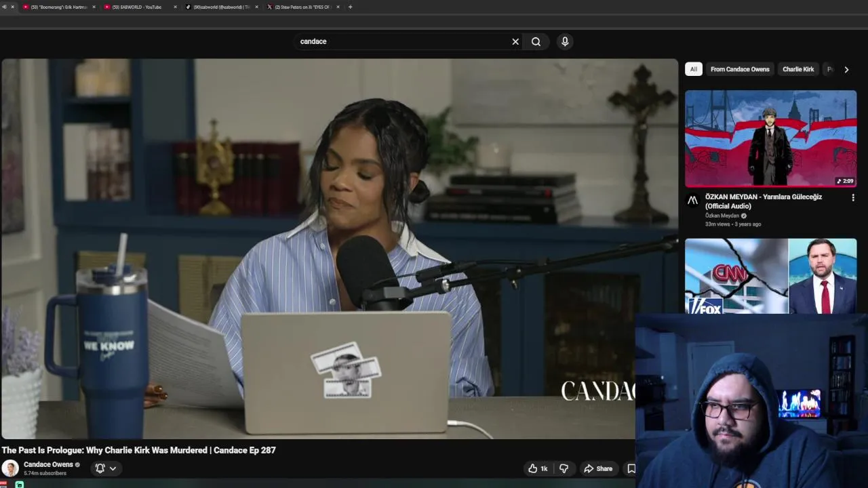Open the Candace Owens channel avatar
Image resolution: width=868 pixels, height=488 pixels.
(10, 468)
